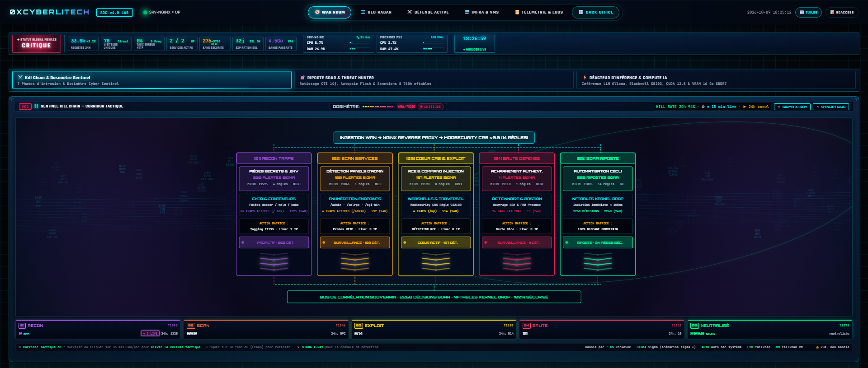Click the TUILES view button
This screenshot has height=368, width=868.
tap(808, 12)
